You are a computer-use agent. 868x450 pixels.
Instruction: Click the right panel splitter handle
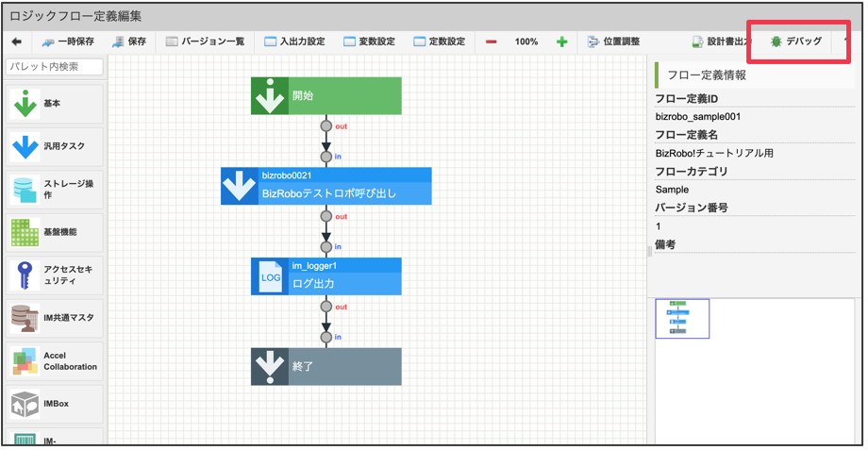pos(650,252)
